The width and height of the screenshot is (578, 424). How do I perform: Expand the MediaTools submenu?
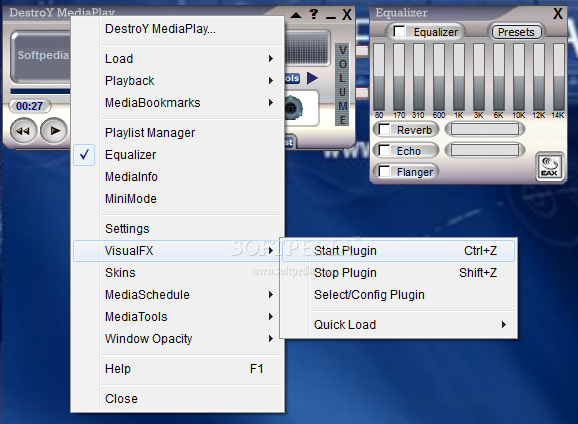point(178,317)
